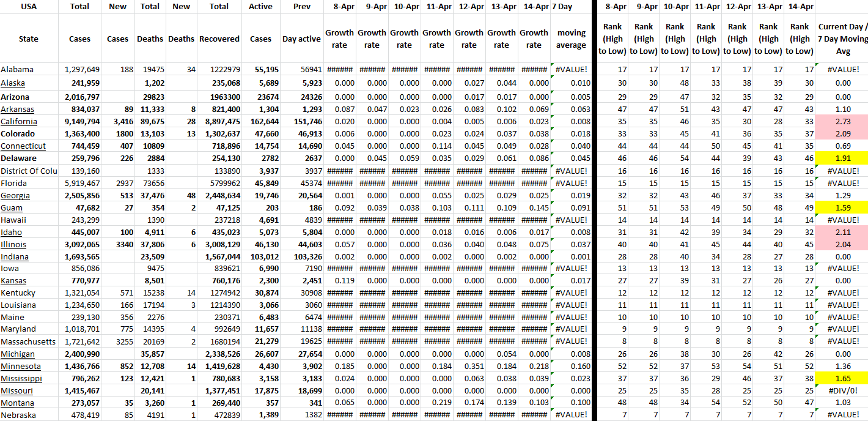Viewport: 868px width, 421px height.
Task: Click the yellow cell with value 1.65
Action: tap(842, 379)
